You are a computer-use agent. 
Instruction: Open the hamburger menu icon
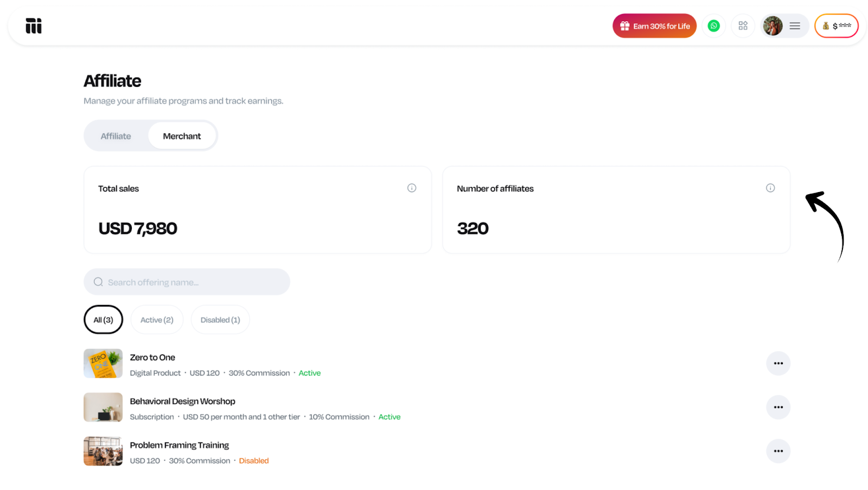795,26
